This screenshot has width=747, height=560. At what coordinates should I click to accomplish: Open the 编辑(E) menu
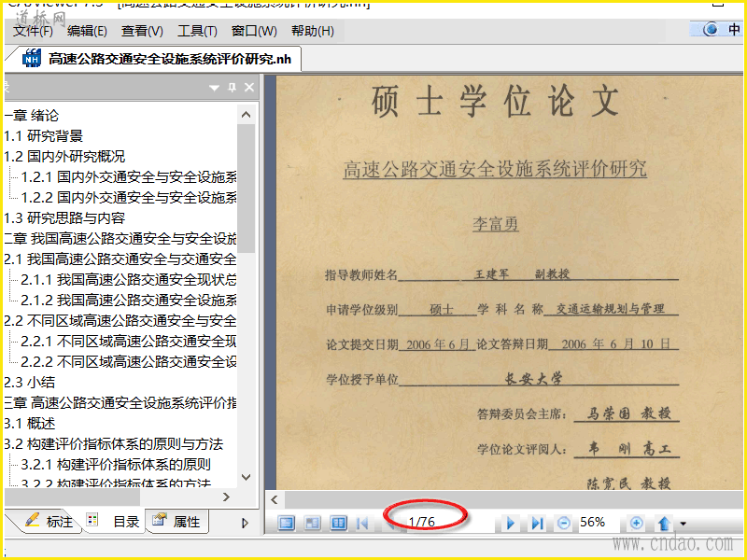87,31
